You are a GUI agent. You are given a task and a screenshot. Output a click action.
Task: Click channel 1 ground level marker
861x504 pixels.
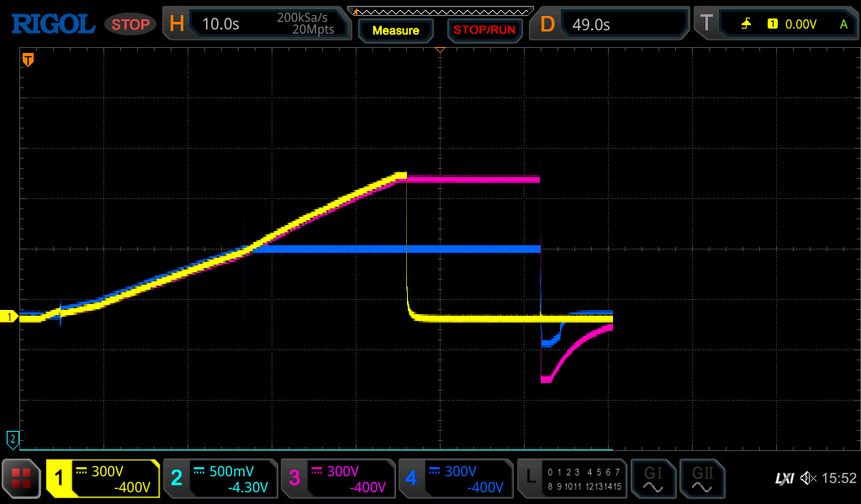(x=10, y=317)
